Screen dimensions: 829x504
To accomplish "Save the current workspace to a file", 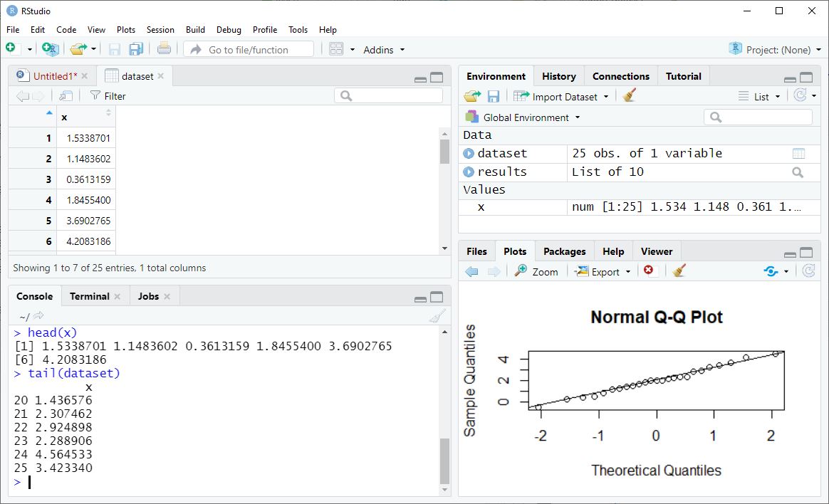I will pos(492,95).
